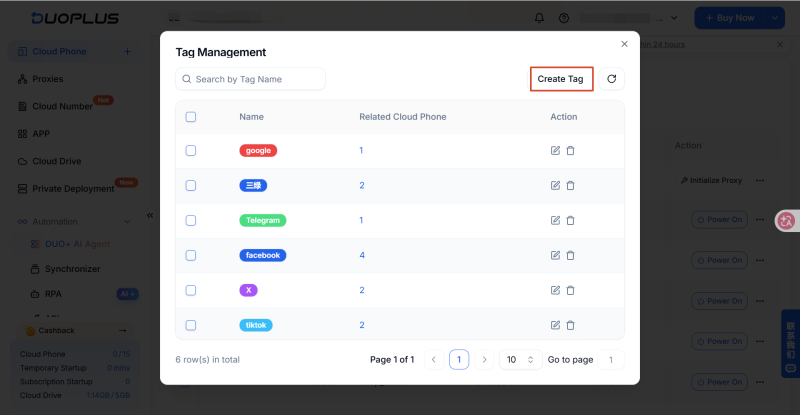The width and height of the screenshot is (800, 415).
Task: Open related cloud phones for X
Action: click(x=362, y=290)
